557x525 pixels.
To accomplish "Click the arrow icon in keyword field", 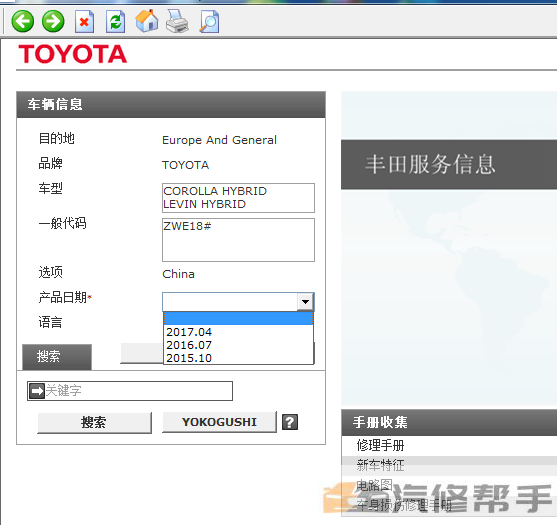I will [37, 391].
